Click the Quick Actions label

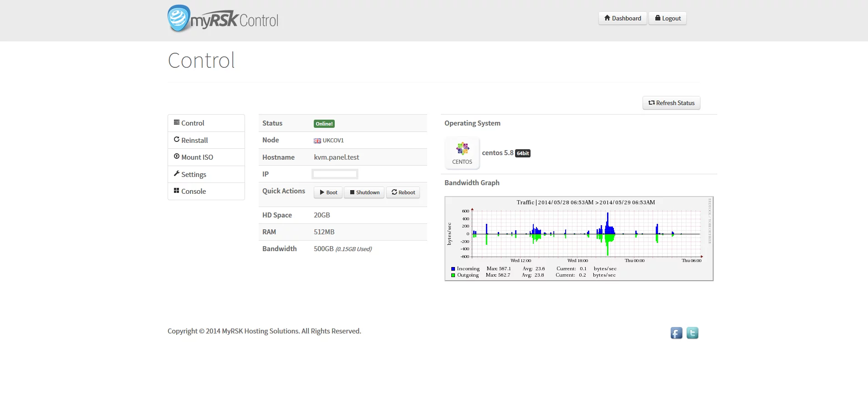point(284,191)
